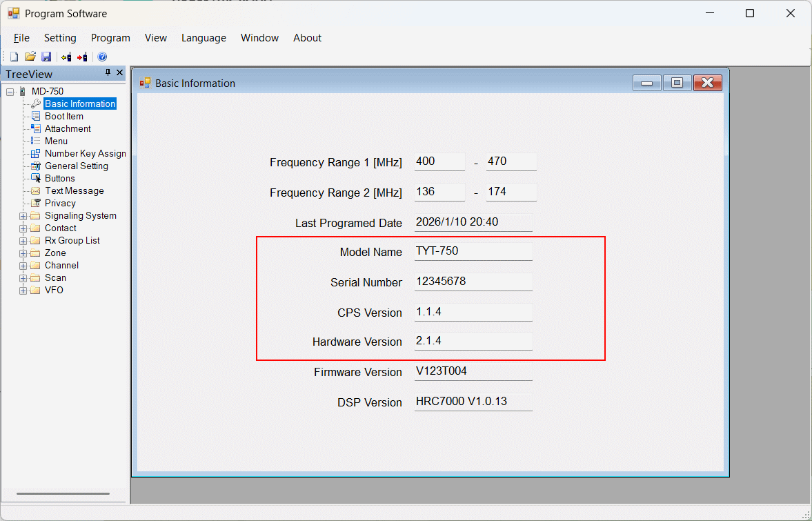Click the Model Name text field
This screenshot has height=521, width=812.
(473, 251)
